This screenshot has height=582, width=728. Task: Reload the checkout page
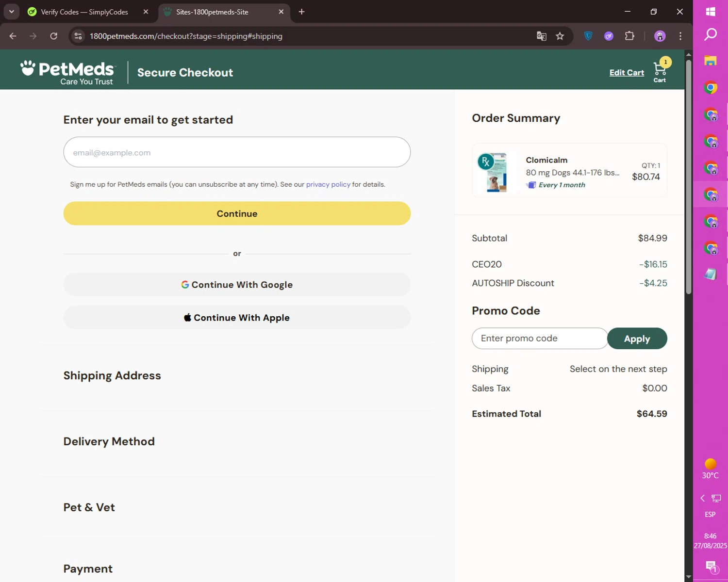coord(53,36)
